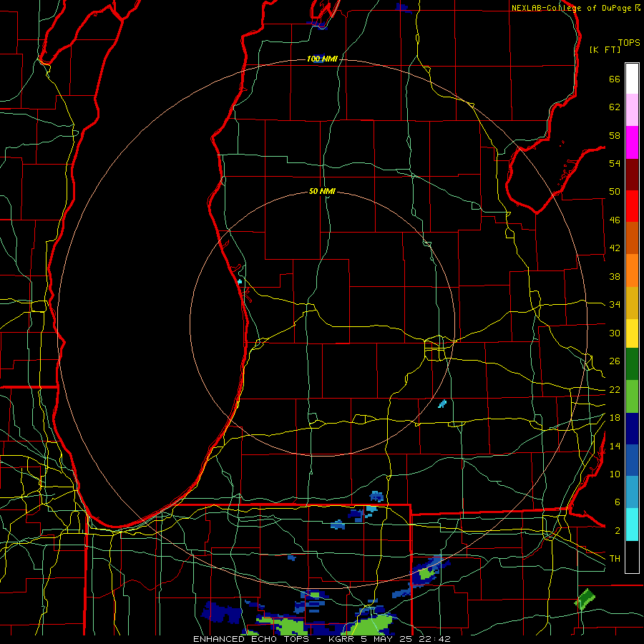Click legend value "46"
This screenshot has height=644, width=644.
(615, 220)
